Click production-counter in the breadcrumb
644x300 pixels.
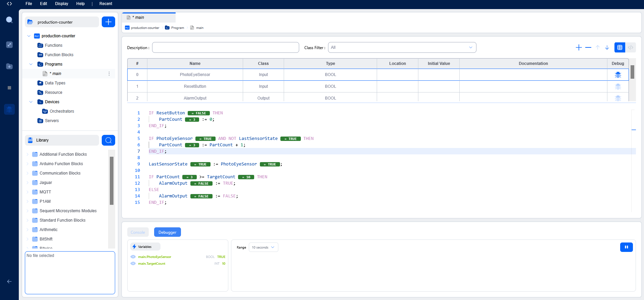pyautogui.click(x=145, y=28)
